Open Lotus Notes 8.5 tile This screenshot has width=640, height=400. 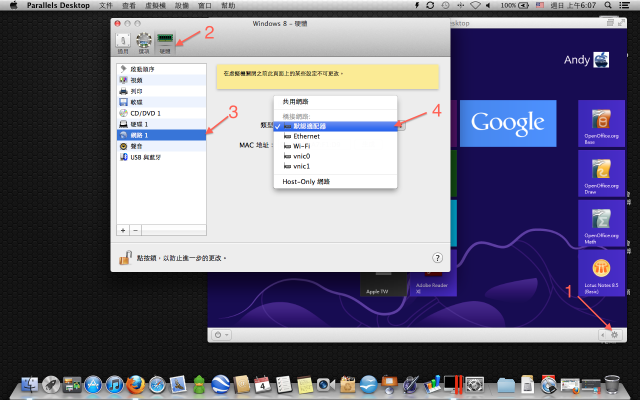601,273
